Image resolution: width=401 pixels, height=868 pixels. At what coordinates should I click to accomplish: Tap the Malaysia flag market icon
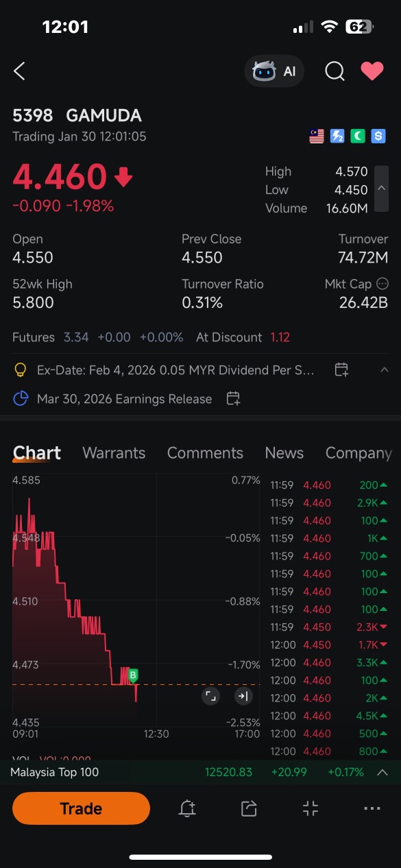click(317, 136)
